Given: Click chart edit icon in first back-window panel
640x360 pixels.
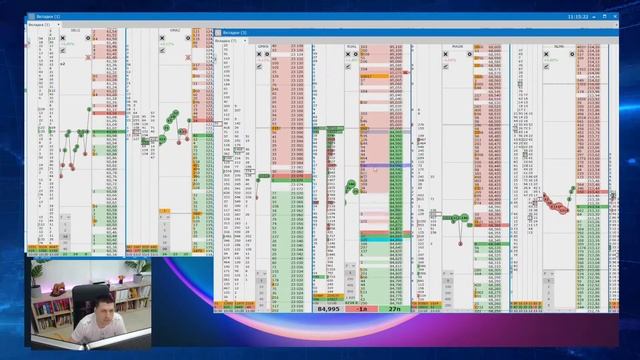Looking at the screenshot, I should pos(62,51).
